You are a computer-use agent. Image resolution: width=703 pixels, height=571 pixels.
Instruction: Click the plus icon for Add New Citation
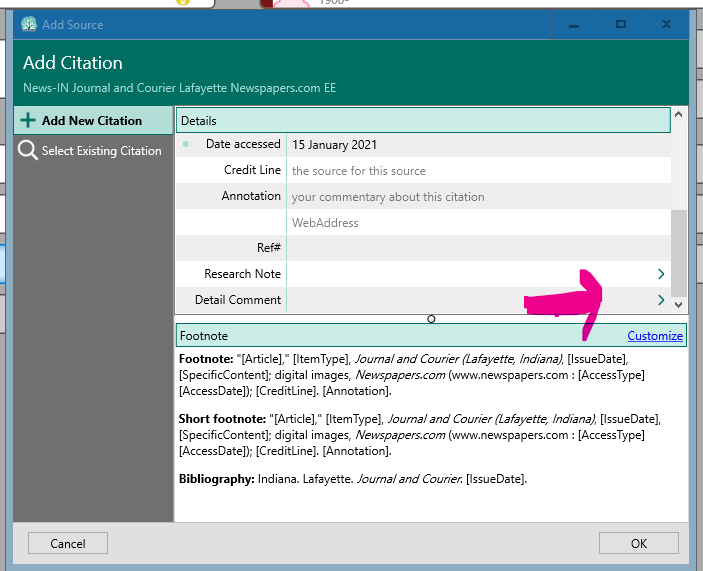[27, 121]
